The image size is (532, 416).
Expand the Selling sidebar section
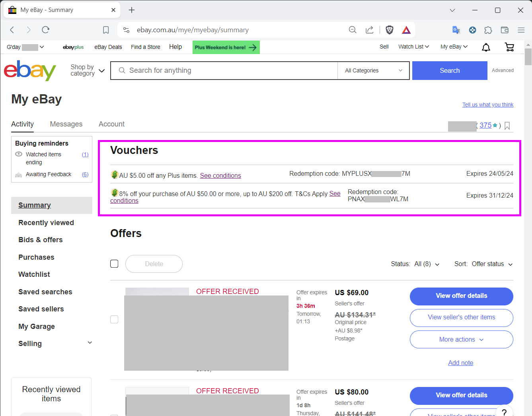click(90, 343)
